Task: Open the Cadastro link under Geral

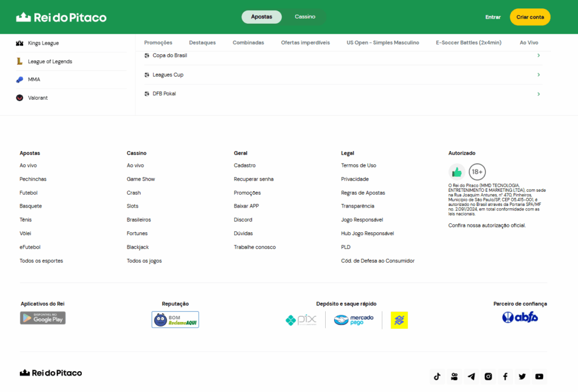Action: (x=244, y=165)
